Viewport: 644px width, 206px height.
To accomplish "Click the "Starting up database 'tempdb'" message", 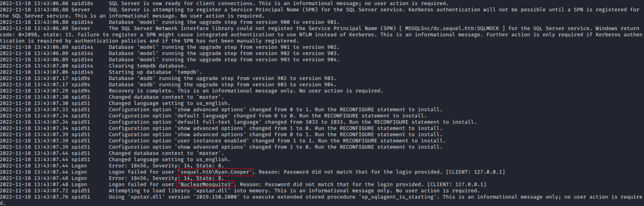I will click(155, 72).
